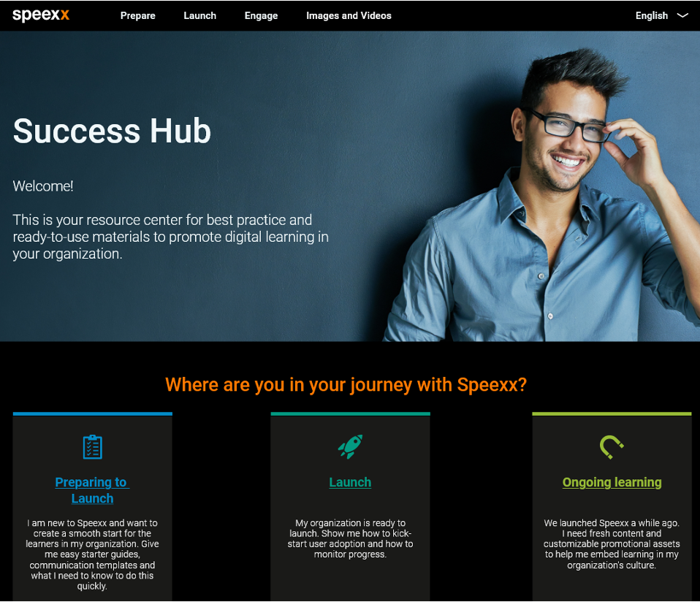Image resolution: width=700 pixels, height=602 pixels.
Task: Select the green magnet icon
Action: [611, 447]
